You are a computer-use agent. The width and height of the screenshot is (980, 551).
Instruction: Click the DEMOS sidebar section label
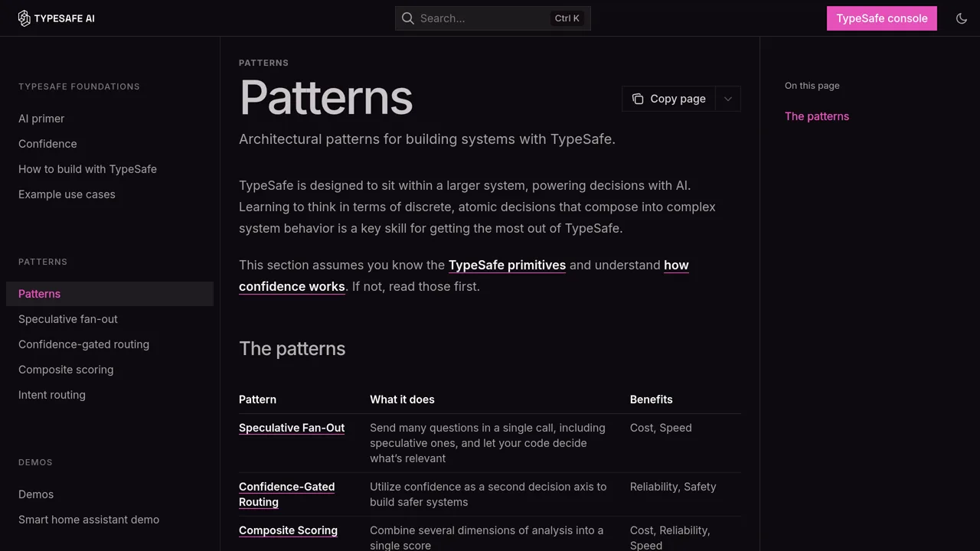(35, 462)
